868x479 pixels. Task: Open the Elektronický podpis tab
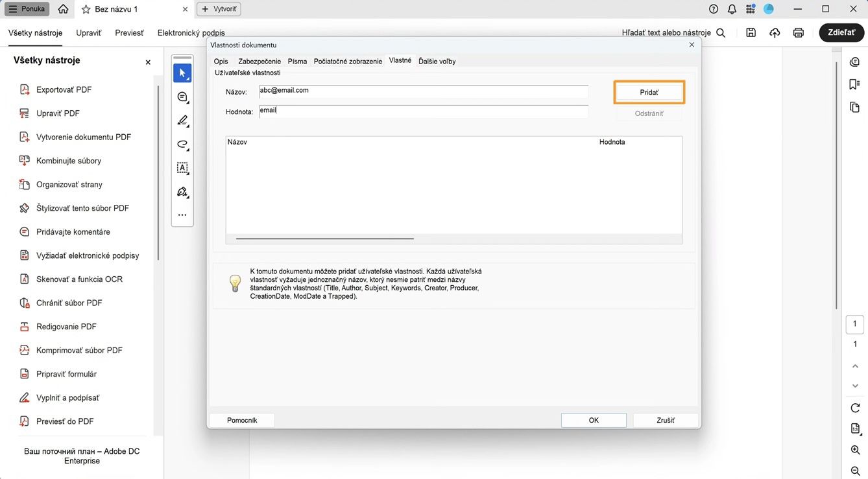(191, 33)
